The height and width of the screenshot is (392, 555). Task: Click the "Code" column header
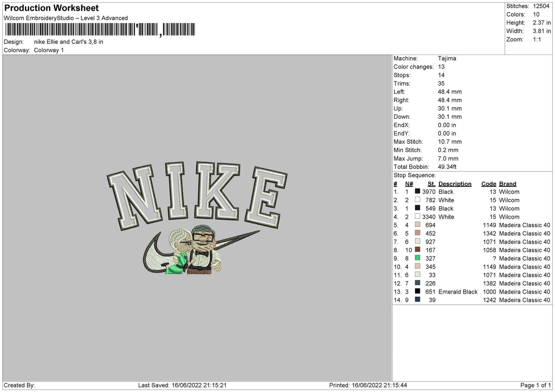(488, 184)
